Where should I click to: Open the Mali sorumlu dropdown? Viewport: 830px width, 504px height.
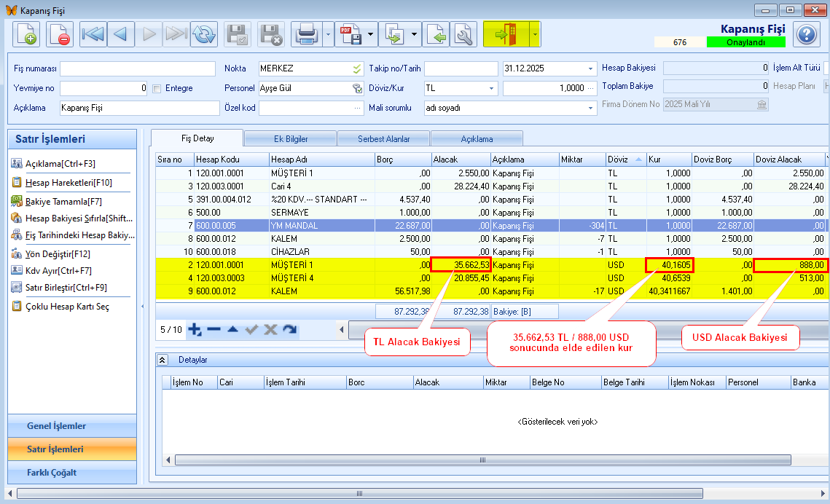(x=590, y=108)
